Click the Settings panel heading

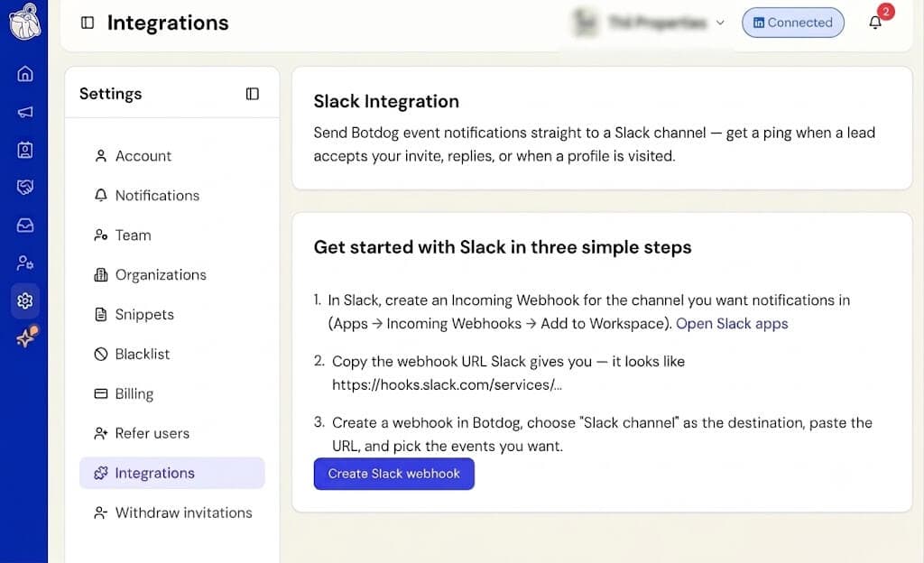pyautogui.click(x=111, y=94)
